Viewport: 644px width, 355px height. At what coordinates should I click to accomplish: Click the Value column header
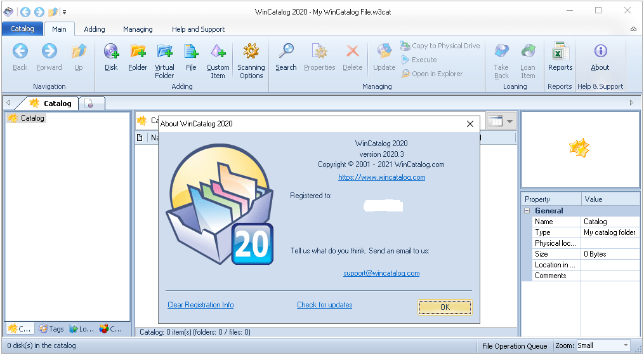[610, 199]
